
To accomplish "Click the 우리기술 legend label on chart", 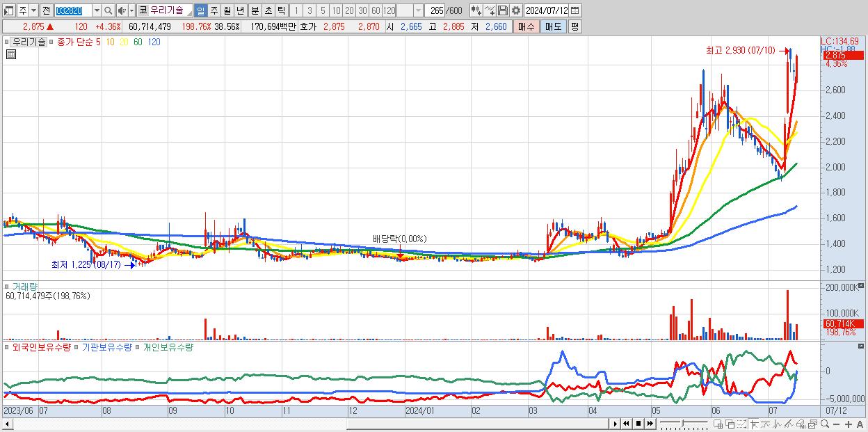I will pyautogui.click(x=29, y=42).
